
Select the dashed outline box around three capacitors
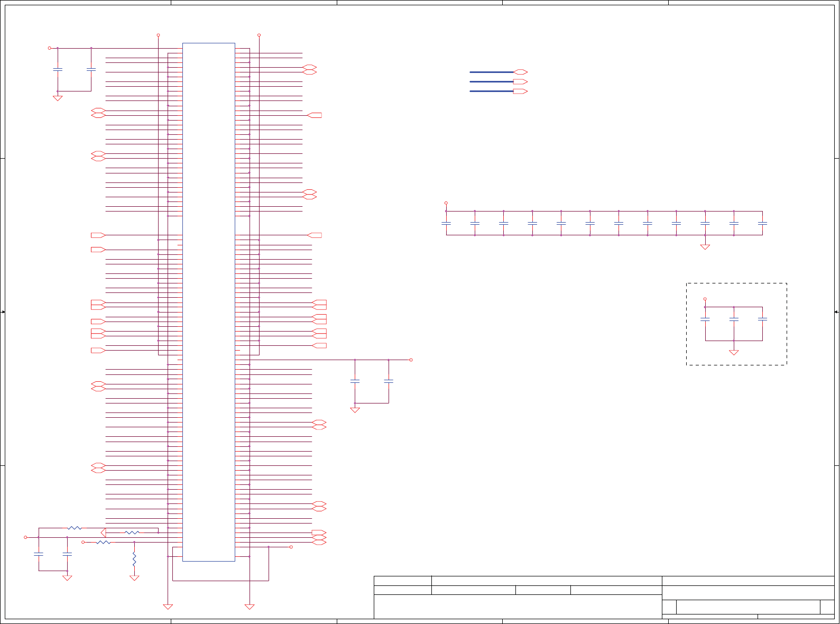click(x=736, y=324)
